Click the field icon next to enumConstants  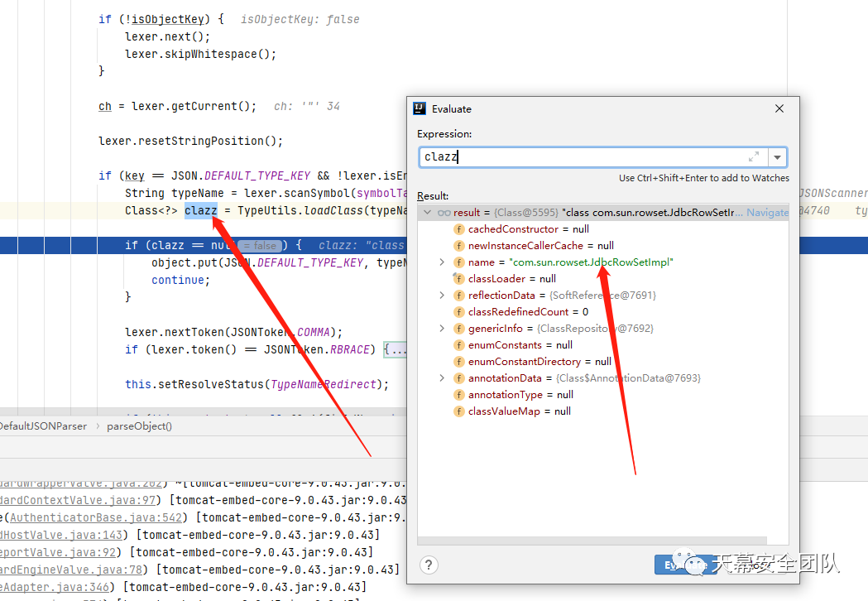point(458,345)
